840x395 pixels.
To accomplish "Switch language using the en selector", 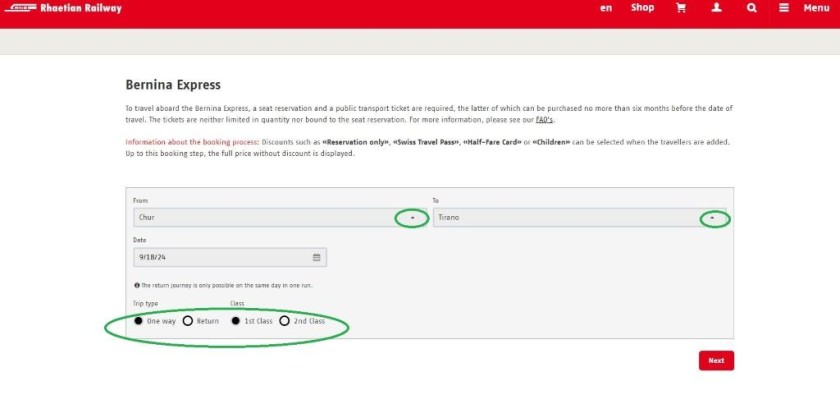I will pyautogui.click(x=606, y=8).
